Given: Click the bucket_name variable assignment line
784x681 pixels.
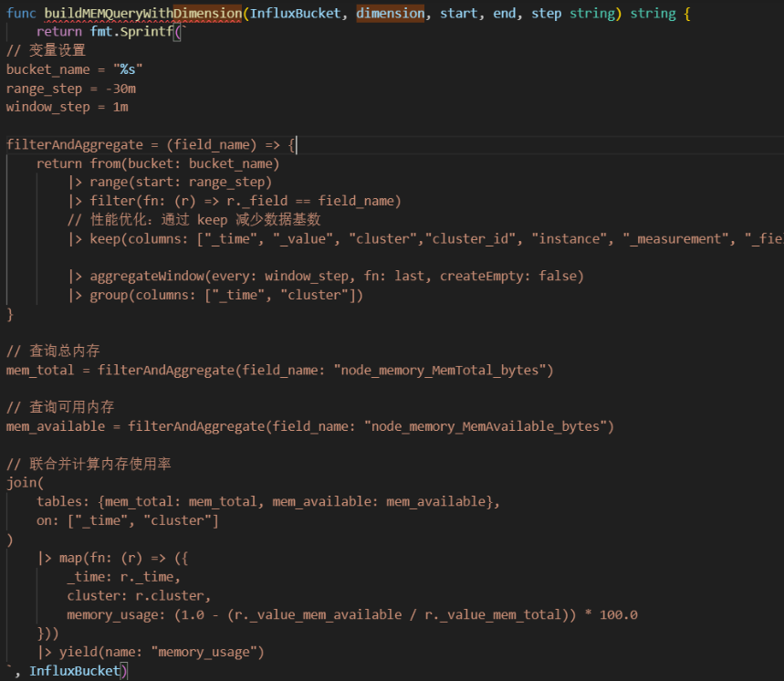Looking at the screenshot, I should click(x=74, y=69).
